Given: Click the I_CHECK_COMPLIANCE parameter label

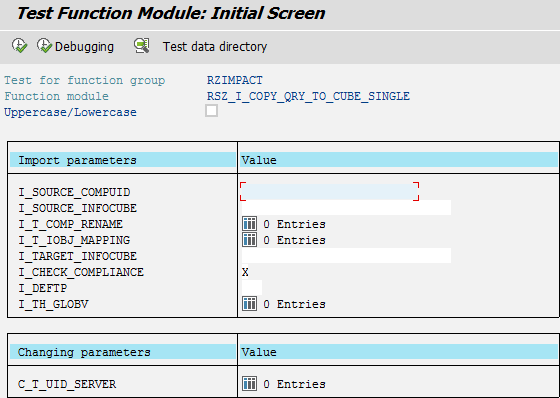Looking at the screenshot, I should point(81,272).
